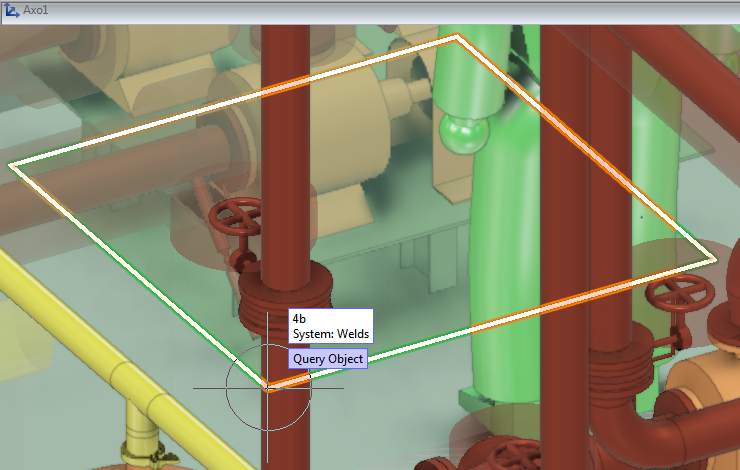Viewport: 740px width, 470px height.
Task: Pick the weld point at crosshair center
Action: coord(268,388)
